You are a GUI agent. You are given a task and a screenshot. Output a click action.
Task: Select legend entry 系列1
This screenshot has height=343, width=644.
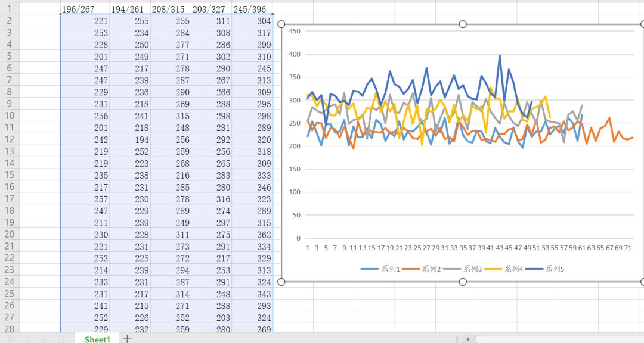(x=380, y=269)
